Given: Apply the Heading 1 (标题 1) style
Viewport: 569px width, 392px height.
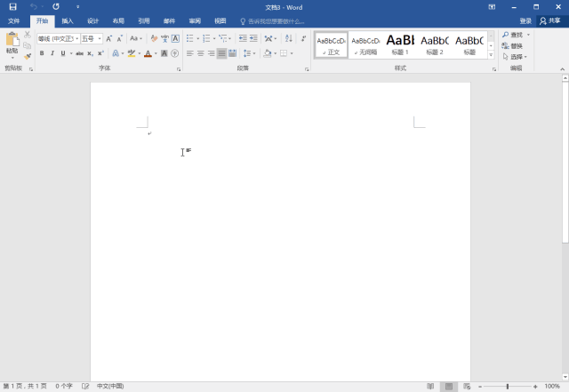Looking at the screenshot, I should pyautogui.click(x=400, y=44).
